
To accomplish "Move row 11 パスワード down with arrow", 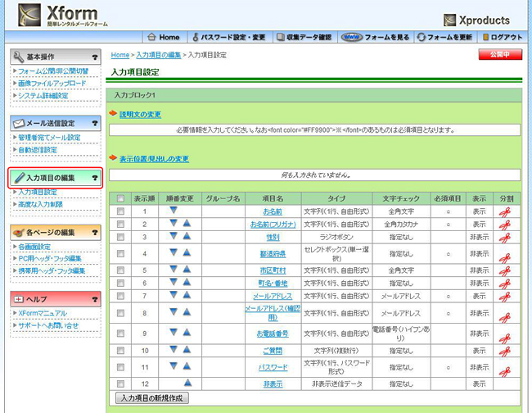I will pyautogui.click(x=174, y=365).
